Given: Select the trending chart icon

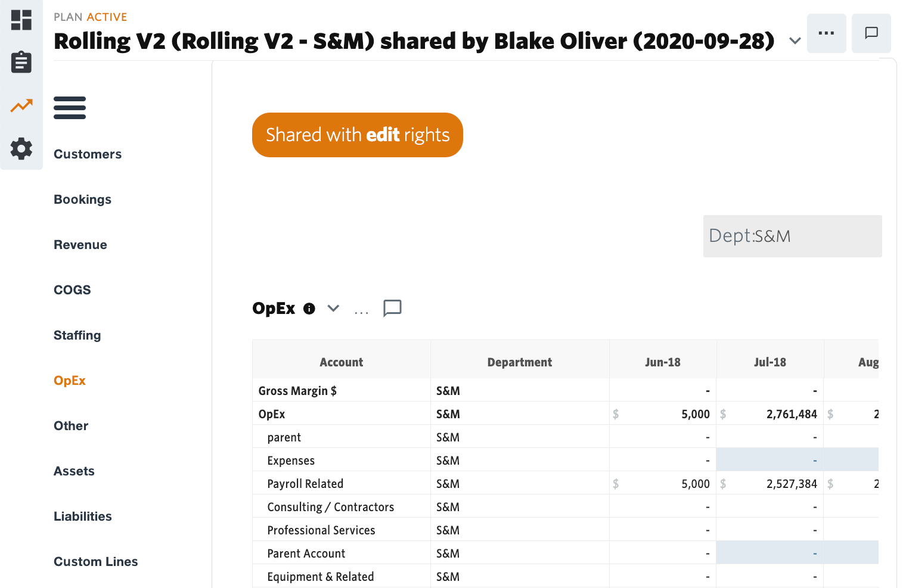Looking at the screenshot, I should (x=21, y=106).
